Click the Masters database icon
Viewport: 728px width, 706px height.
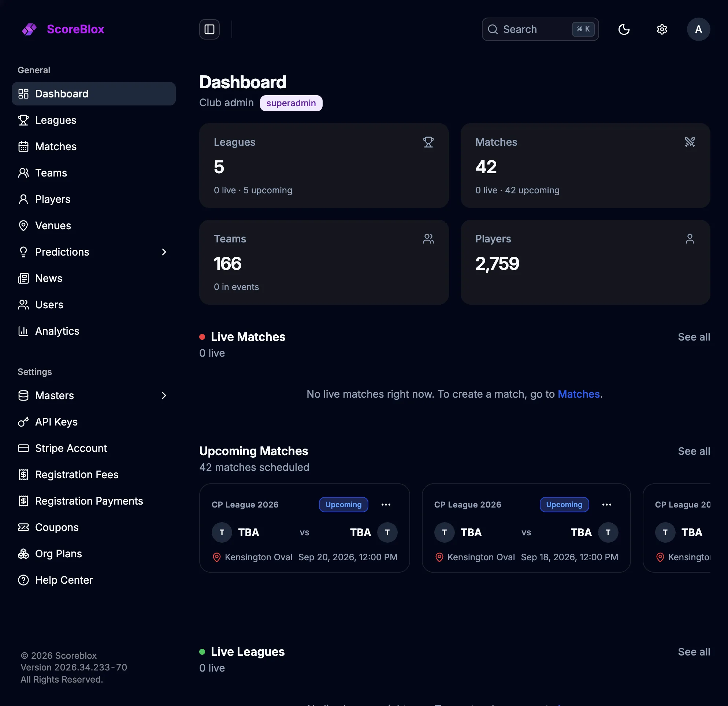tap(23, 395)
